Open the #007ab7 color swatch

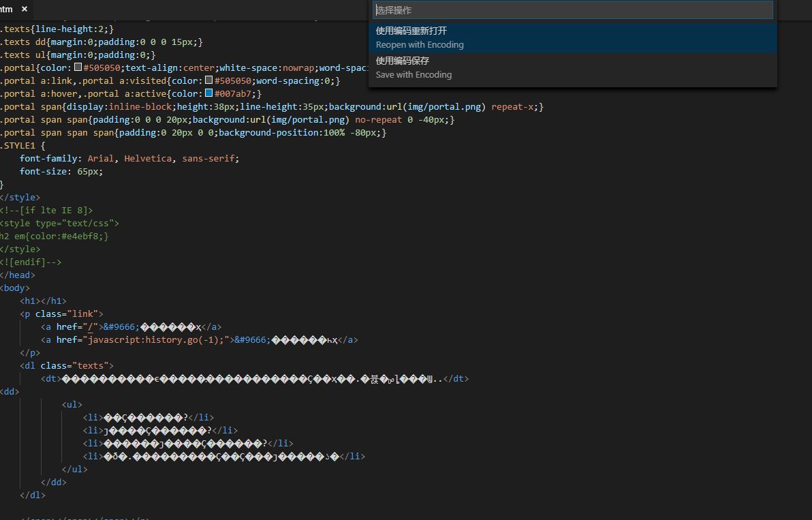point(209,93)
